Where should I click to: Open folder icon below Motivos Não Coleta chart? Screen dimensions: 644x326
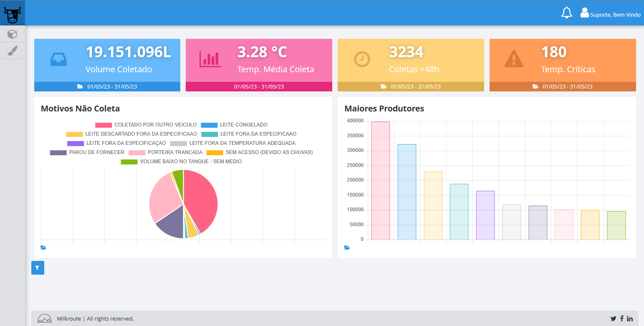click(43, 248)
